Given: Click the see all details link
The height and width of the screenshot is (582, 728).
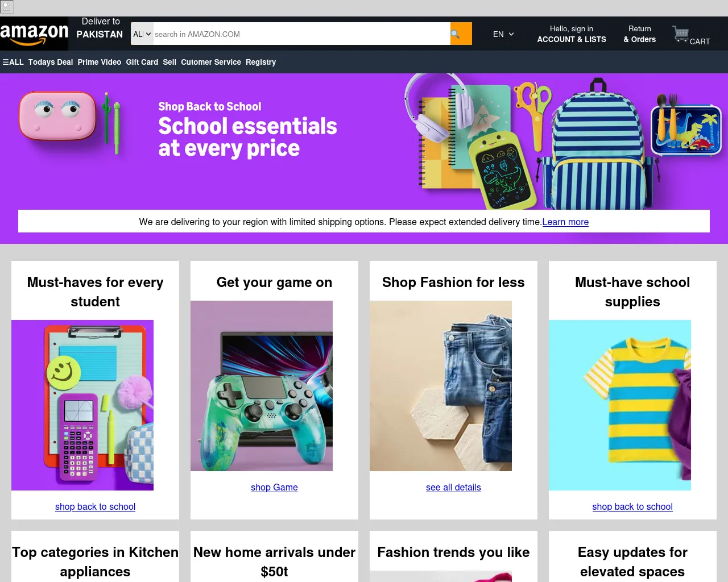Looking at the screenshot, I should [x=453, y=487].
